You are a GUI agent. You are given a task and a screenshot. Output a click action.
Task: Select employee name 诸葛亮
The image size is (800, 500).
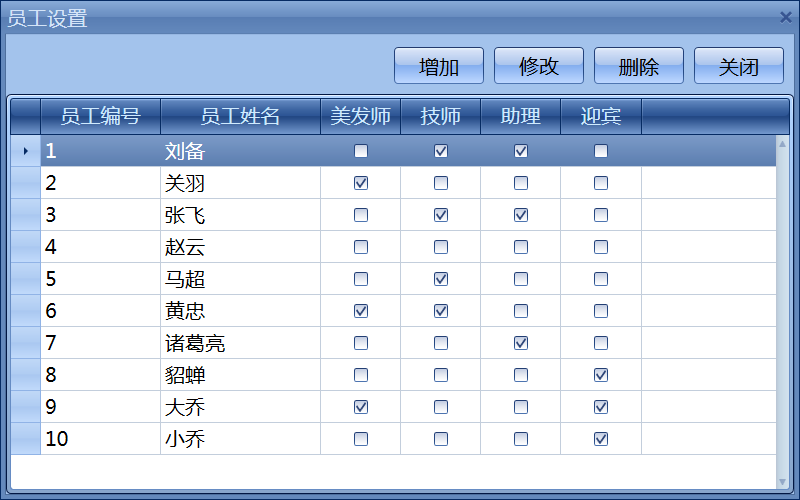click(195, 343)
